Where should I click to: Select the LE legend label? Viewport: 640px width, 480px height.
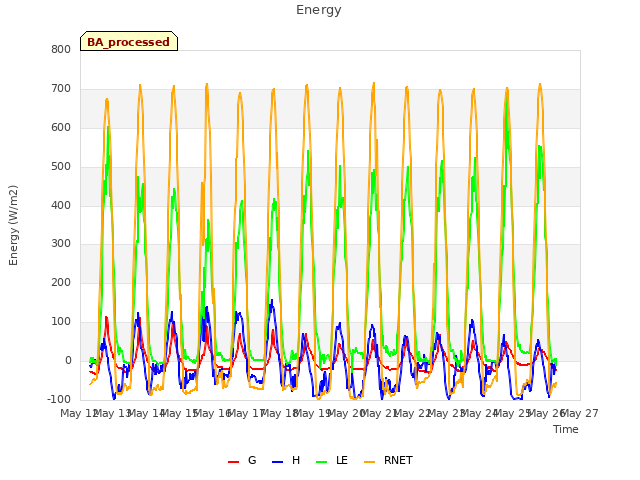coord(342,460)
